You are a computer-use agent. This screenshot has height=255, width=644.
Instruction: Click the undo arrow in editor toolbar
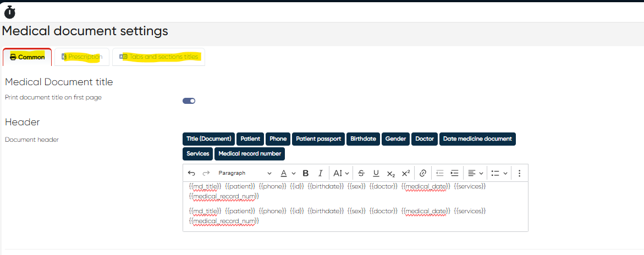tap(191, 173)
